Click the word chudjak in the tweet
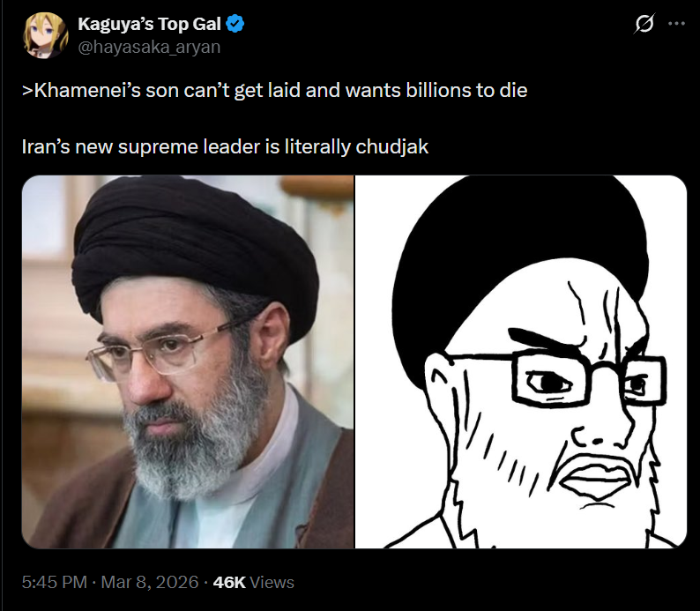 [x=392, y=147]
